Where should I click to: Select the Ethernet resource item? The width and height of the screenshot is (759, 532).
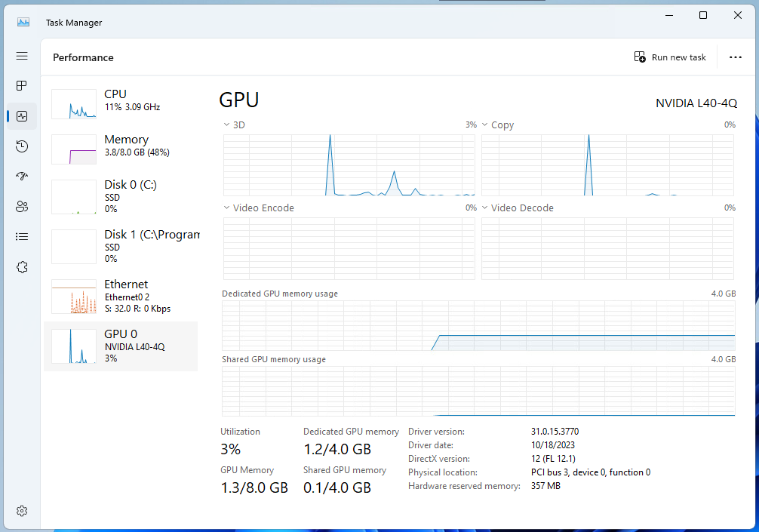pyautogui.click(x=121, y=296)
